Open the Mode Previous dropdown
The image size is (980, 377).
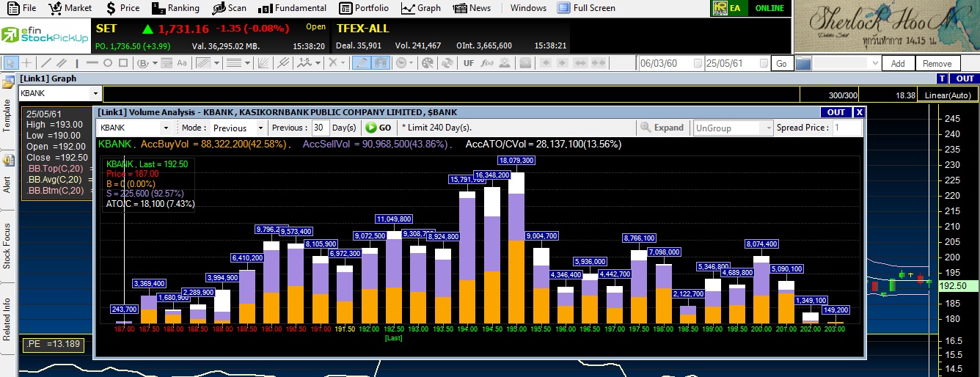tap(260, 128)
